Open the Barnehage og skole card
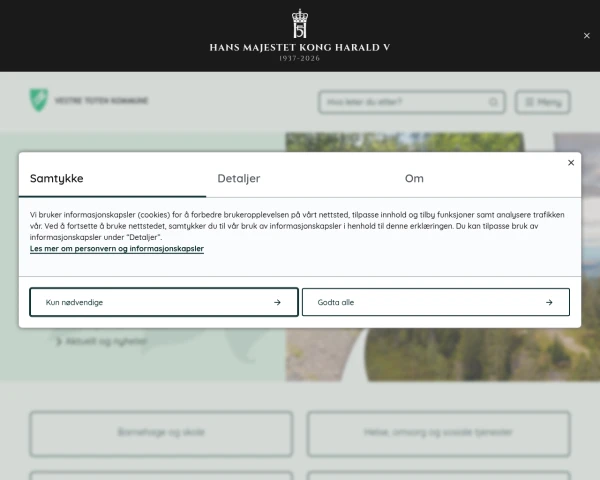The width and height of the screenshot is (600, 480). (x=161, y=434)
